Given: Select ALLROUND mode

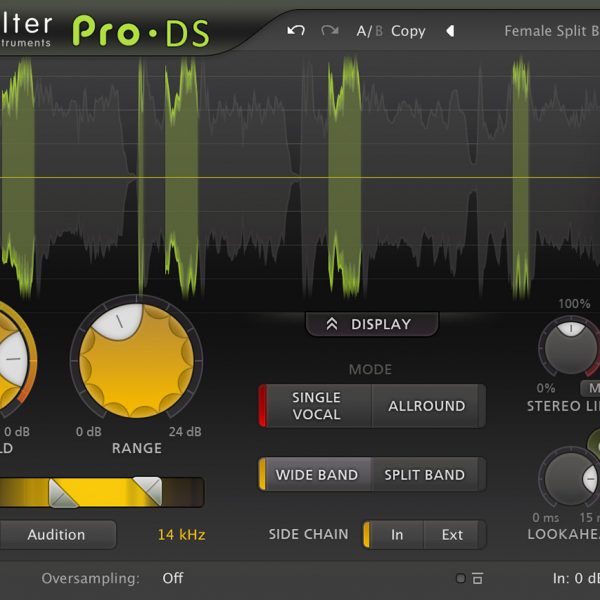Looking at the screenshot, I should 426,406.
